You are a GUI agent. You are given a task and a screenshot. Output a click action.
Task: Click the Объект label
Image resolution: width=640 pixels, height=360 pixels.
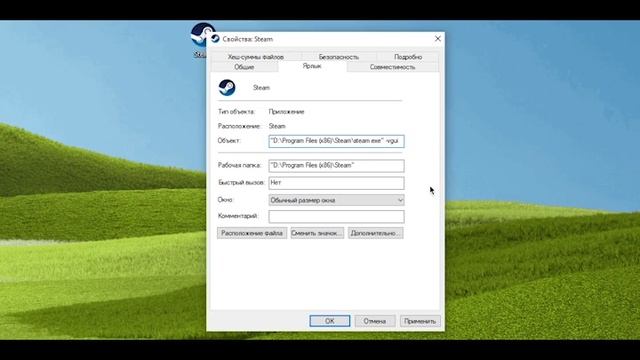click(x=229, y=140)
